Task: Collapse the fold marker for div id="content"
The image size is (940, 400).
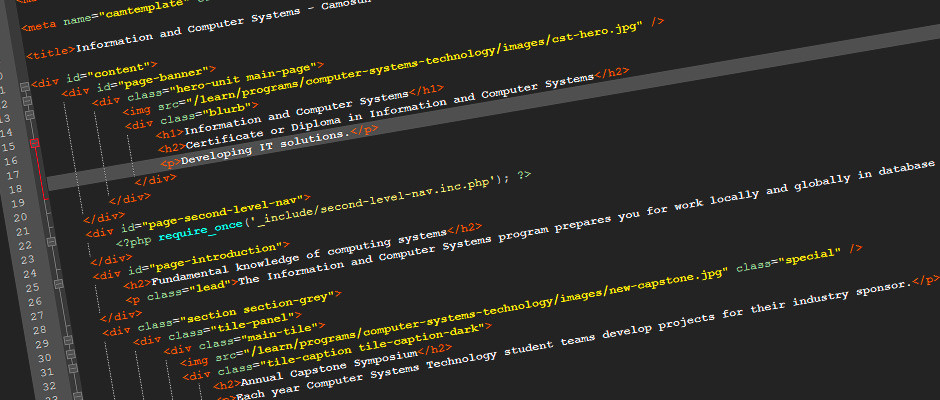Action: (x=25, y=88)
